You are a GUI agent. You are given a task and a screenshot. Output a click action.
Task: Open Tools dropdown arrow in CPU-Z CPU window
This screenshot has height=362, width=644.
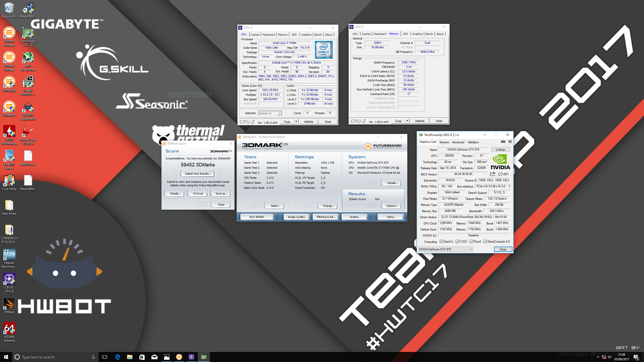[x=296, y=122]
